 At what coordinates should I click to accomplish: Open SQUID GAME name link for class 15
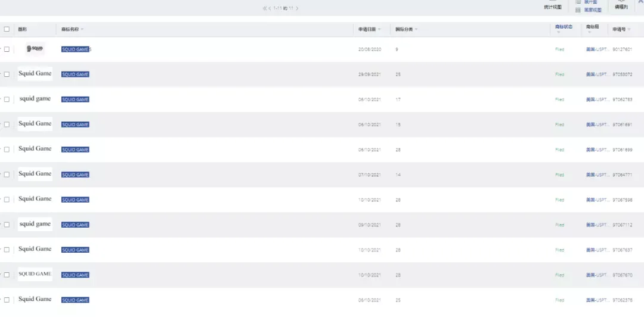75,125
